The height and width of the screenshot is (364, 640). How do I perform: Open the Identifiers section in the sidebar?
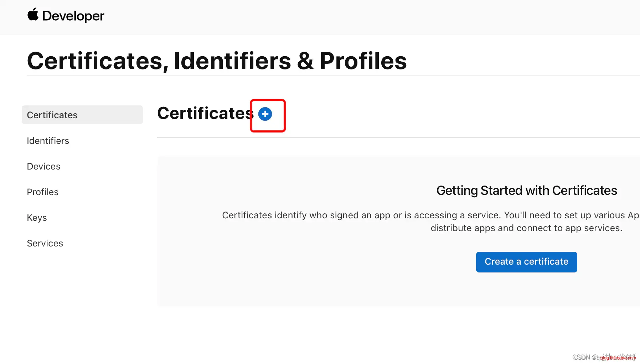[48, 141]
